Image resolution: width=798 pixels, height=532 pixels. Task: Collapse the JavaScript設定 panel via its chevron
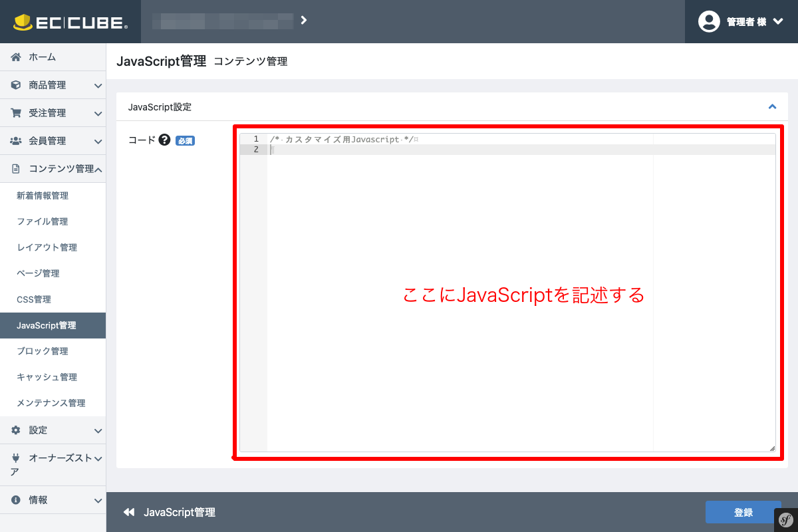pos(772,106)
